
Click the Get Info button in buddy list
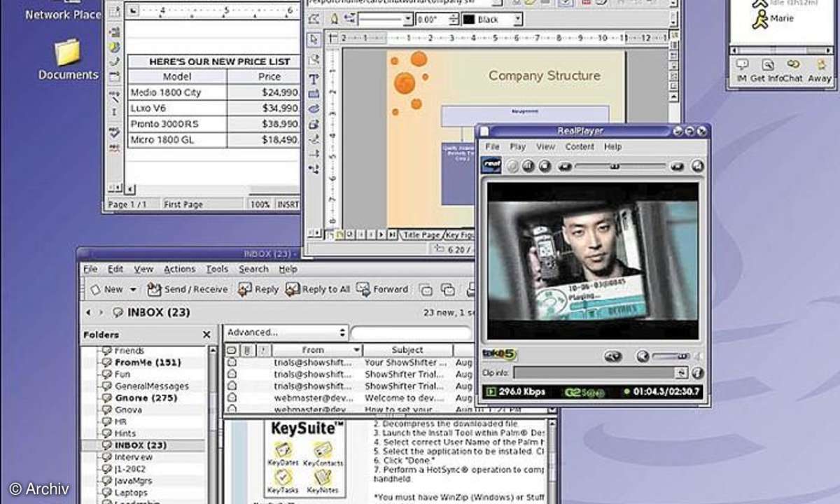[766, 71]
